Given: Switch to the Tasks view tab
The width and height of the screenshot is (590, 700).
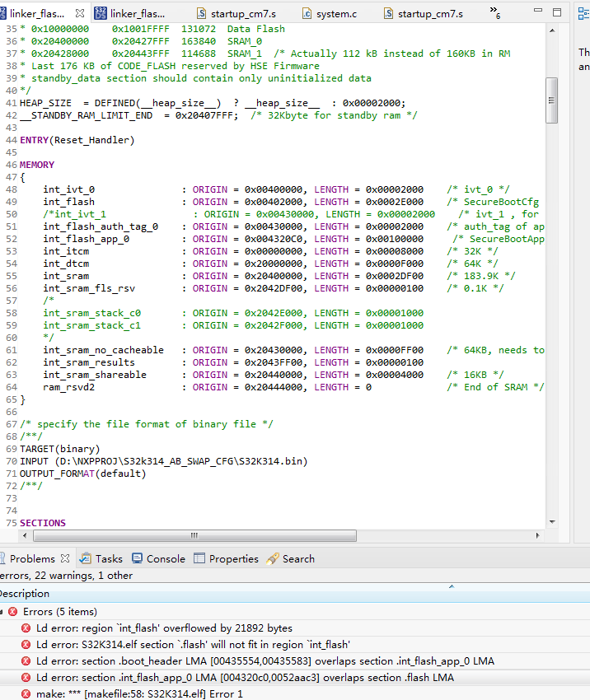Looking at the screenshot, I should point(101,558).
